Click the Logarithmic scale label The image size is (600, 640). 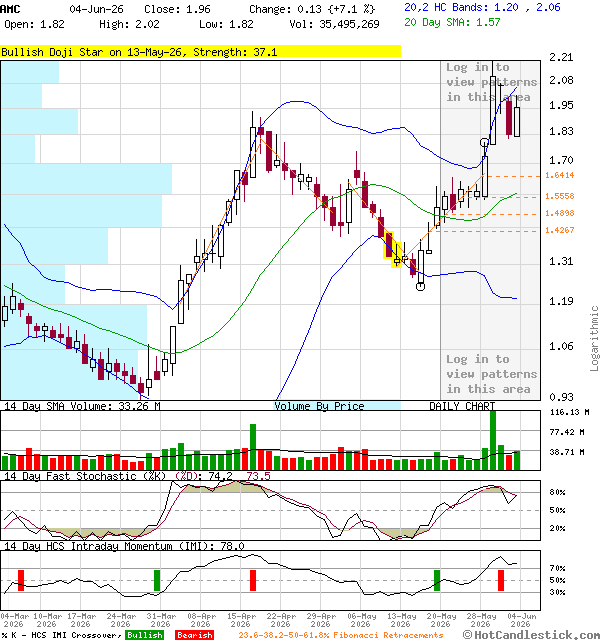click(x=594, y=338)
